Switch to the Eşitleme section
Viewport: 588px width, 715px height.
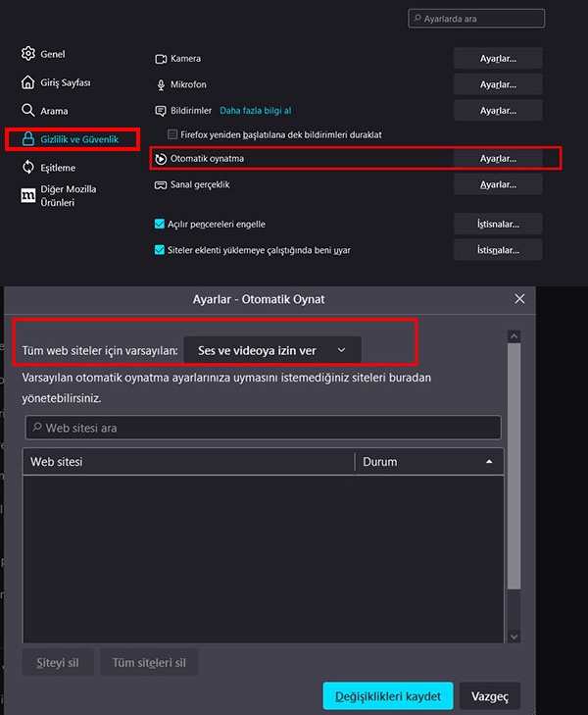point(49,168)
